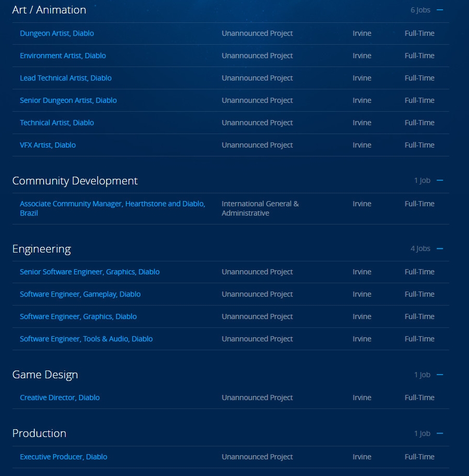The width and height of the screenshot is (469, 476).
Task: Click "Irvine" in Technical Artist, Diablo row
Action: tap(362, 123)
